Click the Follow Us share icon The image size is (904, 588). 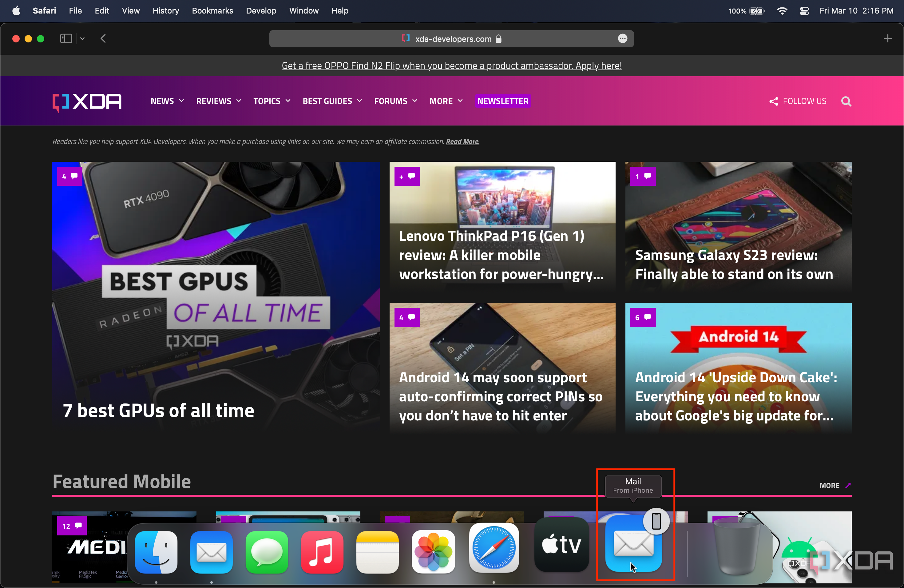[x=774, y=101]
